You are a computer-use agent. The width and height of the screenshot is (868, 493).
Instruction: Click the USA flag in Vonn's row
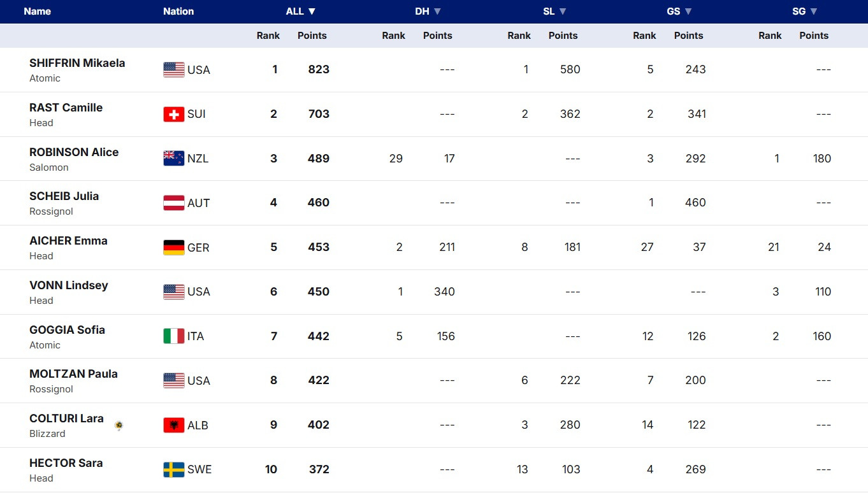pos(173,292)
